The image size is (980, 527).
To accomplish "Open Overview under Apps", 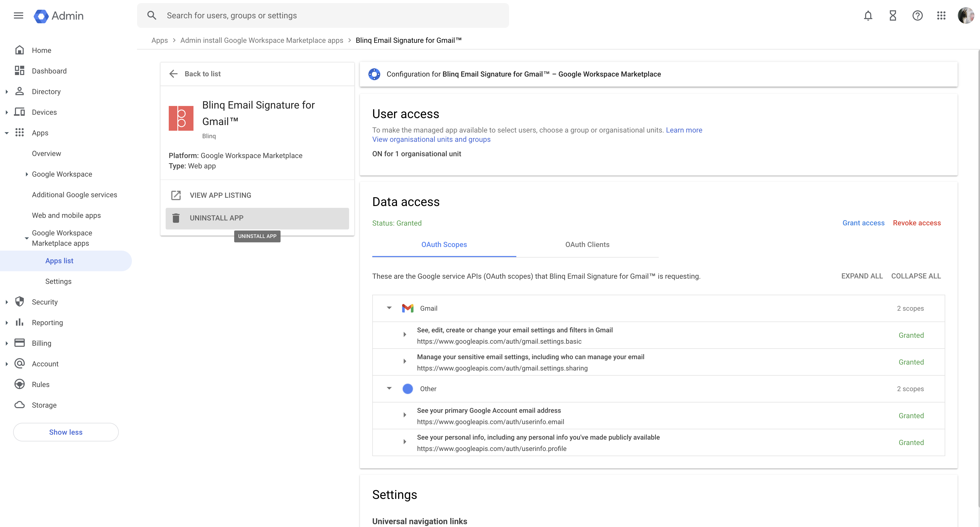I will 46,153.
